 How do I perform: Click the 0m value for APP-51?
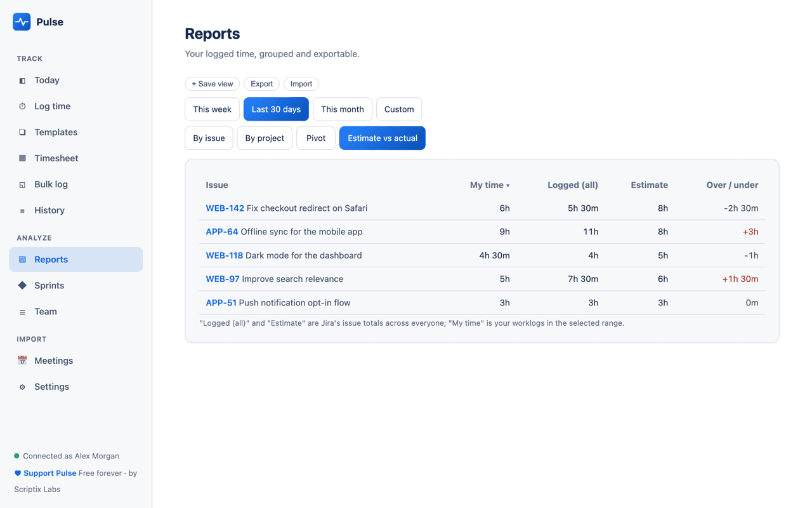tap(752, 303)
